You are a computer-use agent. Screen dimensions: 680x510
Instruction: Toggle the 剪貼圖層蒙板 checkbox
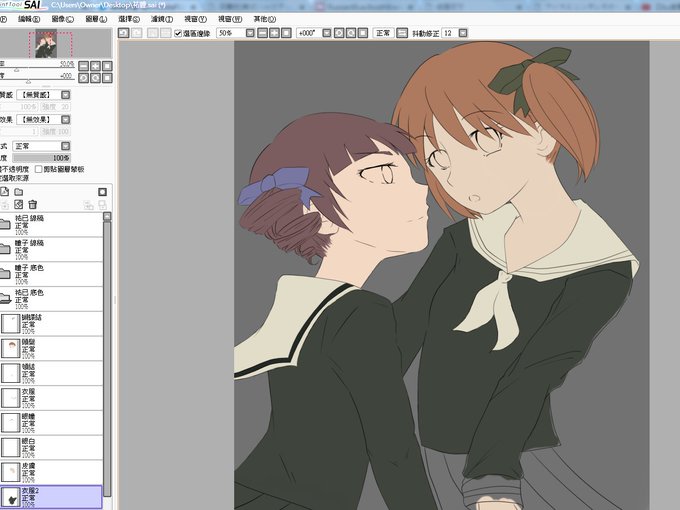point(39,169)
